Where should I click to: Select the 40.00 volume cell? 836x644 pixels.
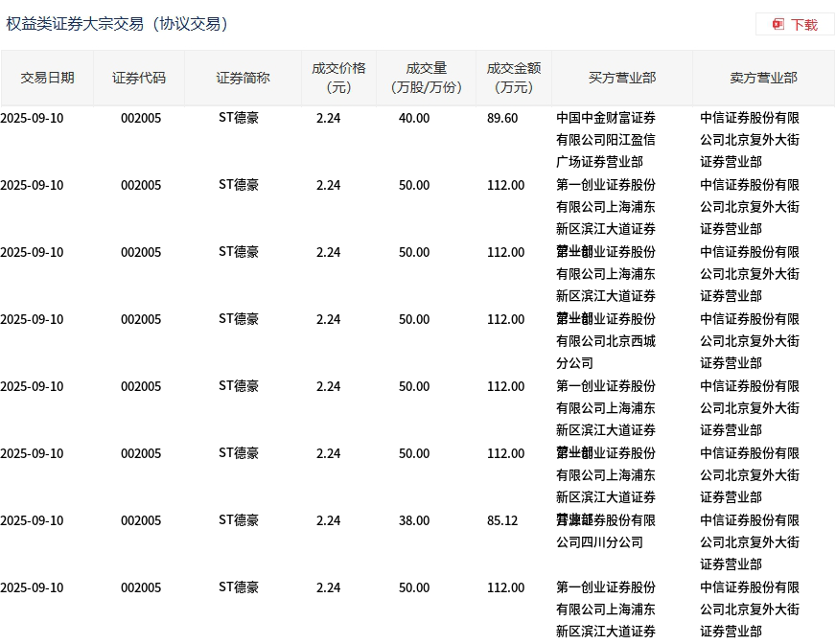[414, 118]
